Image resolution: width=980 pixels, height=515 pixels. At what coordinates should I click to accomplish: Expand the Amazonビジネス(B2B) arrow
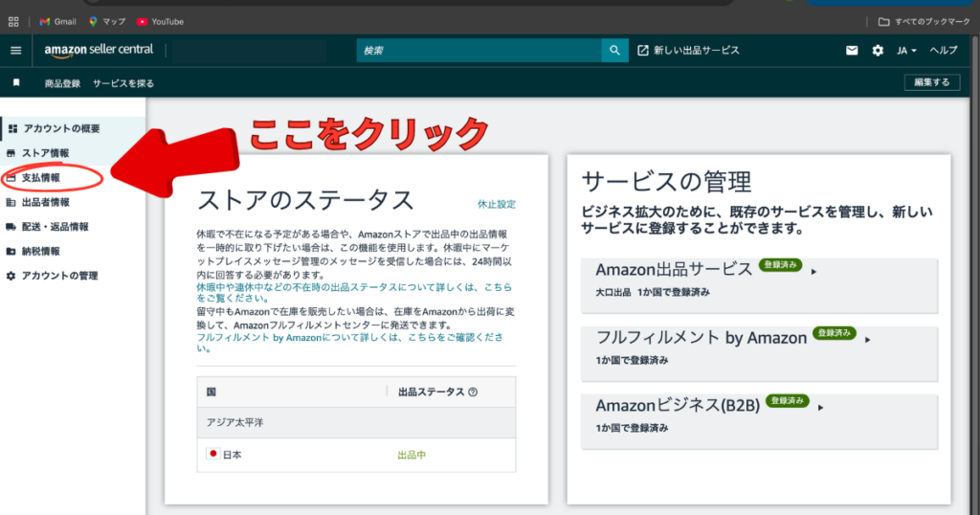coord(820,407)
